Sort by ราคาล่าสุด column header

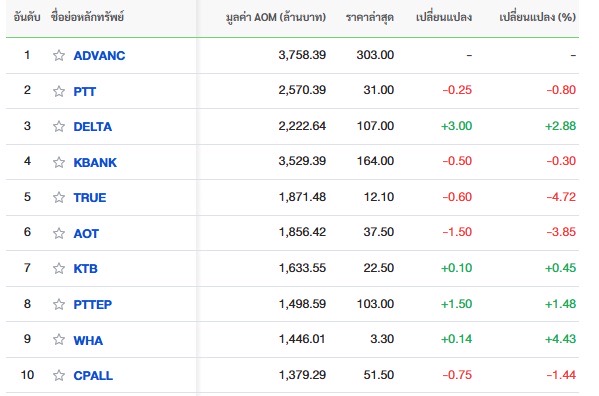[369, 18]
